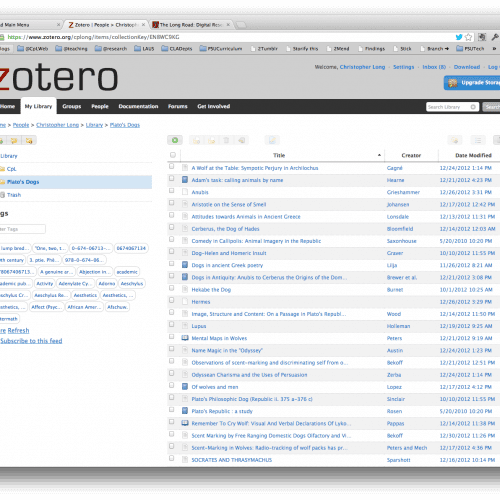Click the list view icon at right toolbar
The height and width of the screenshot is (500, 500).
(478, 140)
